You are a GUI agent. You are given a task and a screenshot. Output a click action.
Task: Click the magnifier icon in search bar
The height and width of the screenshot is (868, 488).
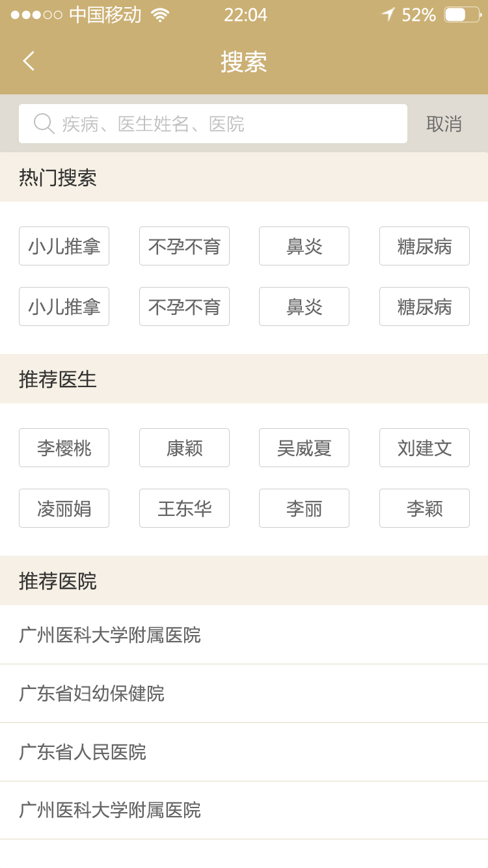[x=44, y=123]
